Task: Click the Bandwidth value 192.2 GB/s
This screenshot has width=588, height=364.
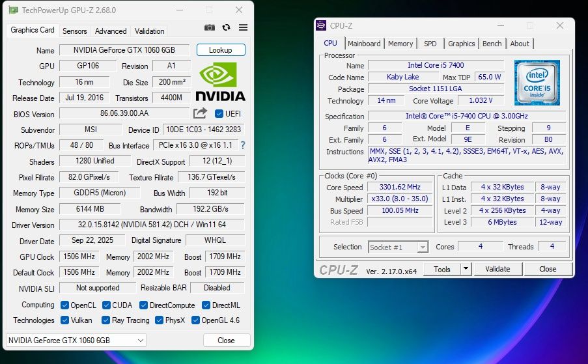Action: tap(210, 209)
